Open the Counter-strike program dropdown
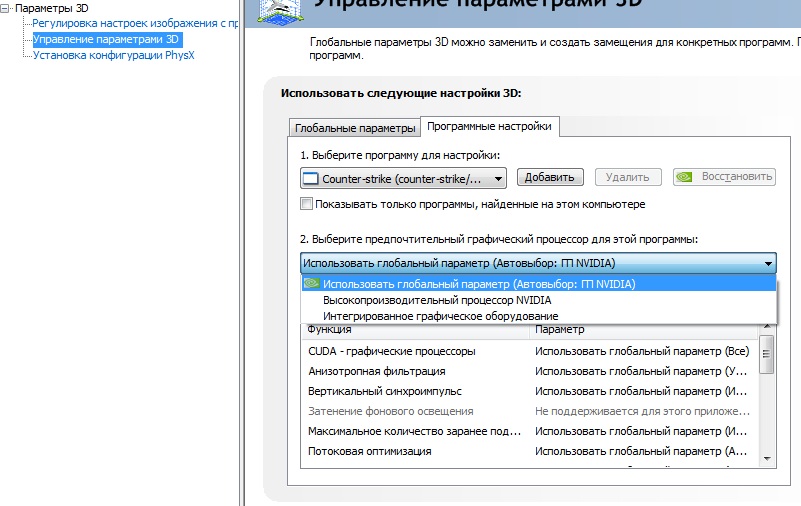801x506 pixels. click(403, 179)
